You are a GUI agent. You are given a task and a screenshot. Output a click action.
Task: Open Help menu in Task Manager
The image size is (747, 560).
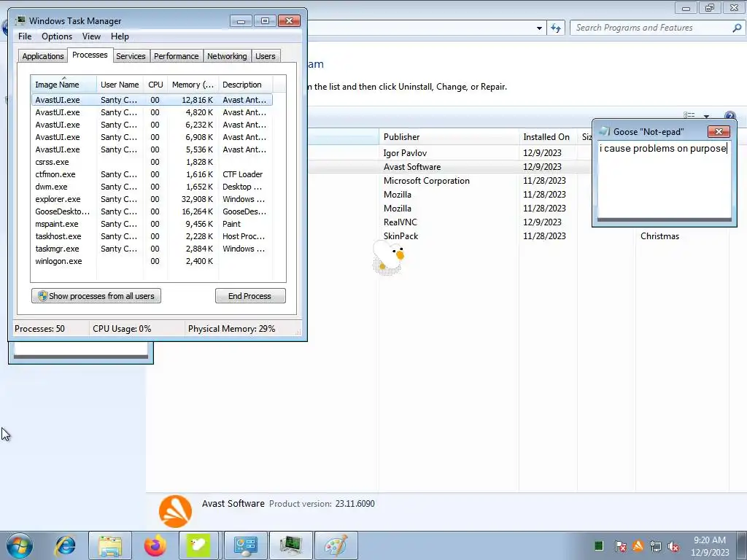coord(120,36)
